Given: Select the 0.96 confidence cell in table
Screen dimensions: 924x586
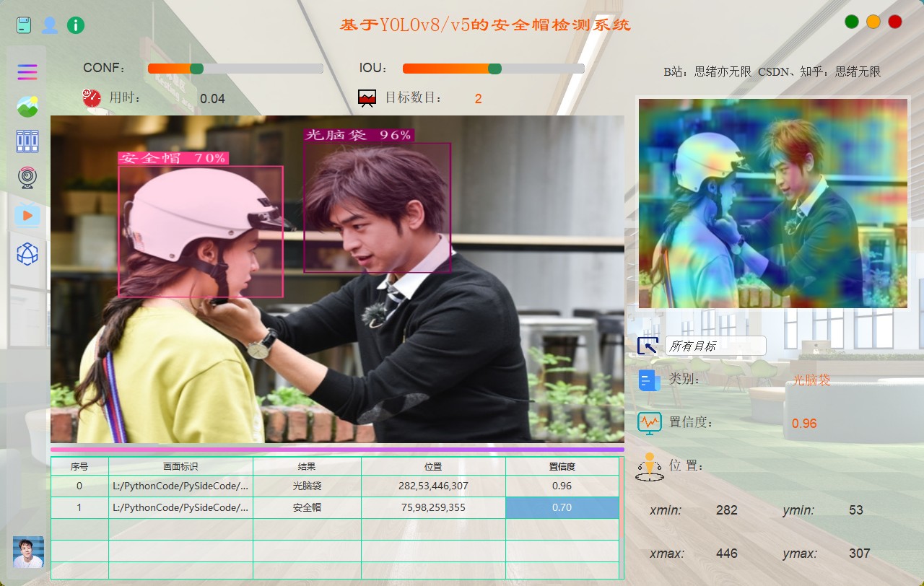Looking at the screenshot, I should 562,486.
